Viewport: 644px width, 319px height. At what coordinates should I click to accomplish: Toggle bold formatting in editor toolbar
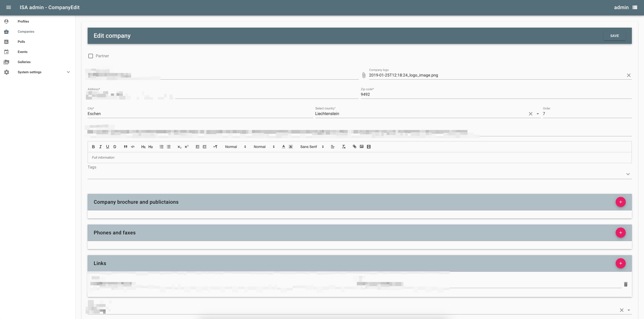93,147
